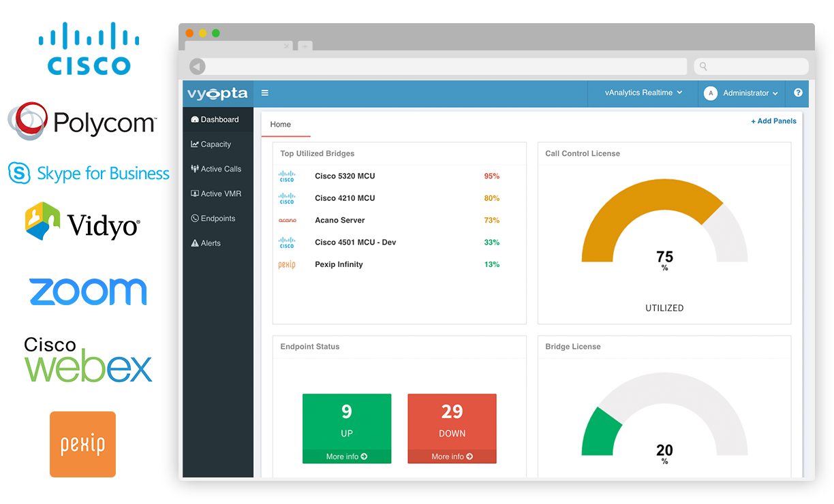
Task: Click the browser address bar
Action: pyautogui.click(x=446, y=66)
